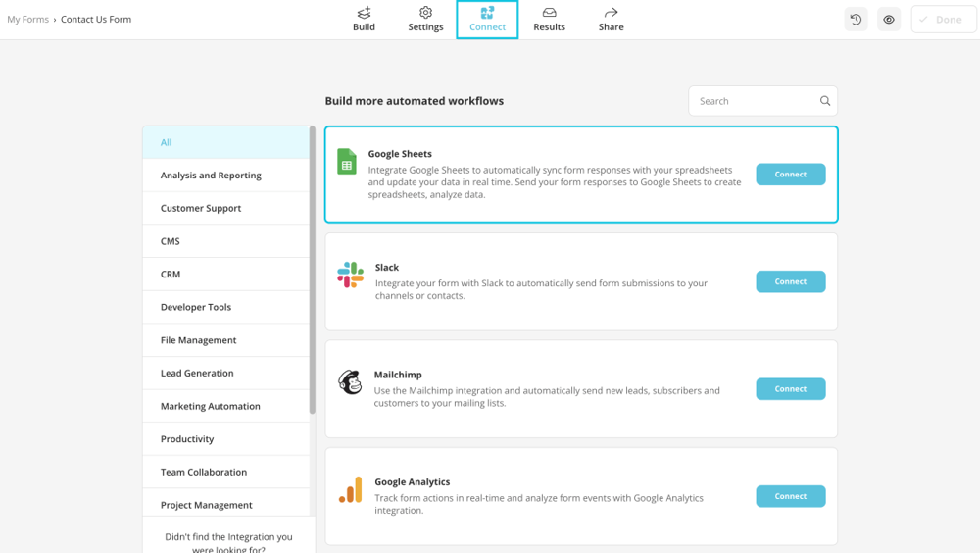Select the CRM category filter

[x=171, y=275]
